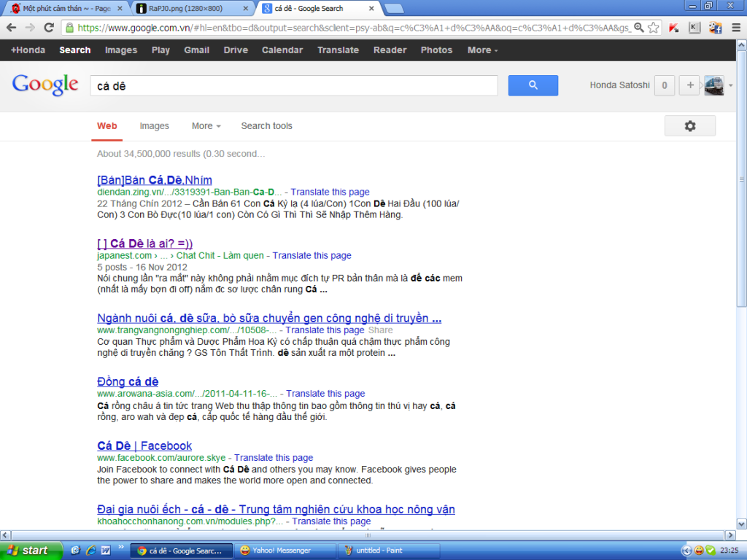Viewport: 747px width, 560px height.
Task: Open the Search tools option
Action: tap(266, 126)
